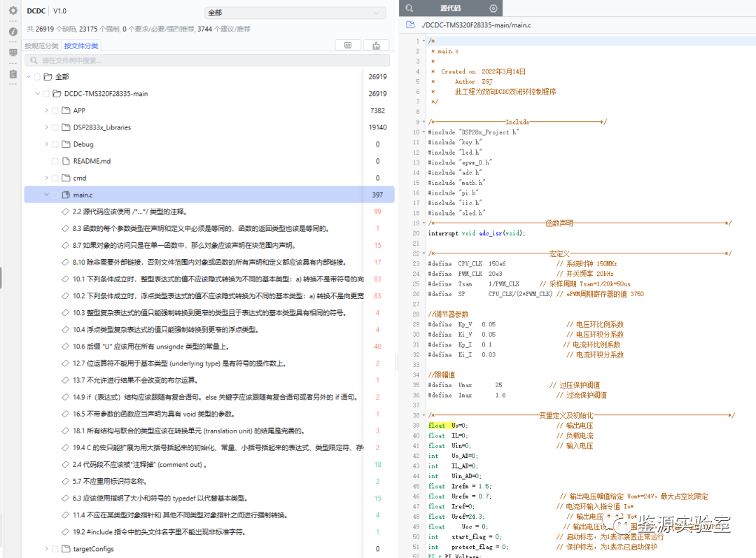Screen dimensions: 756x558
Task: Click the gear settings icon in left sidebar
Action: point(13,11)
